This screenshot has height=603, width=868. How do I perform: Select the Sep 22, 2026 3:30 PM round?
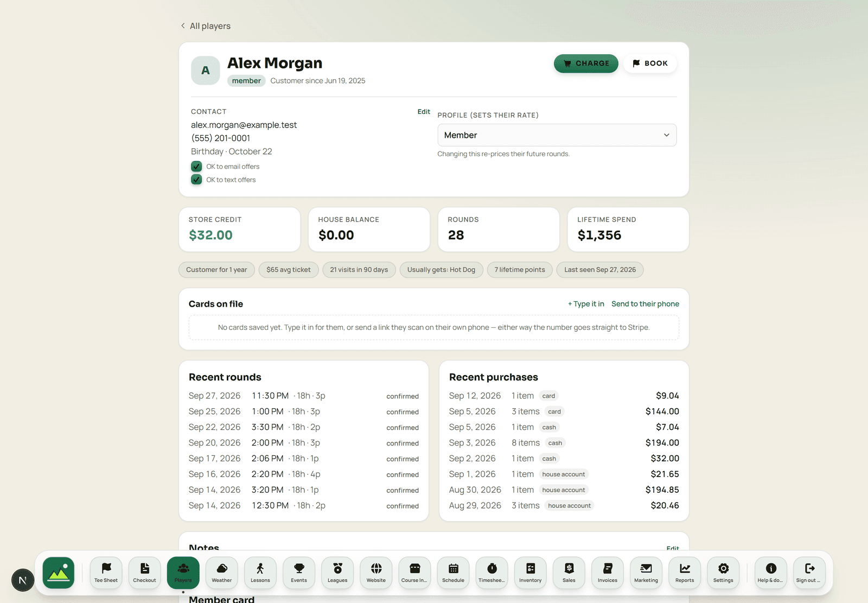304,428
